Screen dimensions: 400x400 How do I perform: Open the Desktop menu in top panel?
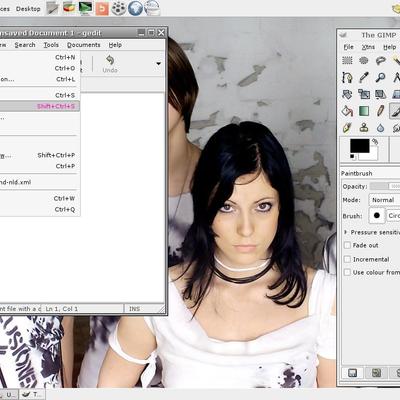28,9
